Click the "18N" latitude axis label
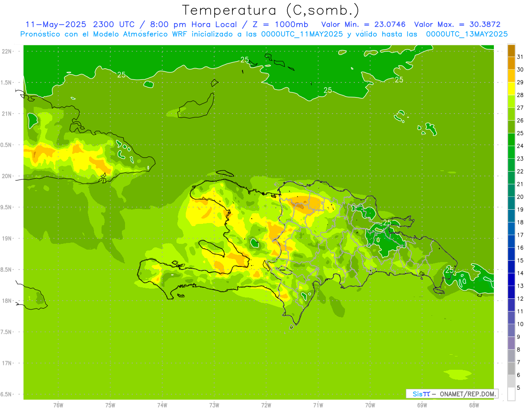This screenshot has width=532, height=411. 7,301
